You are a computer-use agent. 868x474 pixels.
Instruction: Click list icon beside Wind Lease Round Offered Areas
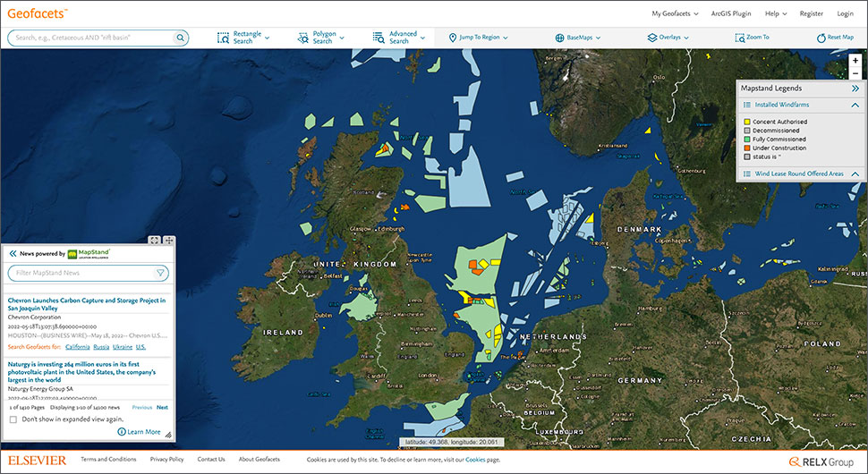[747, 174]
